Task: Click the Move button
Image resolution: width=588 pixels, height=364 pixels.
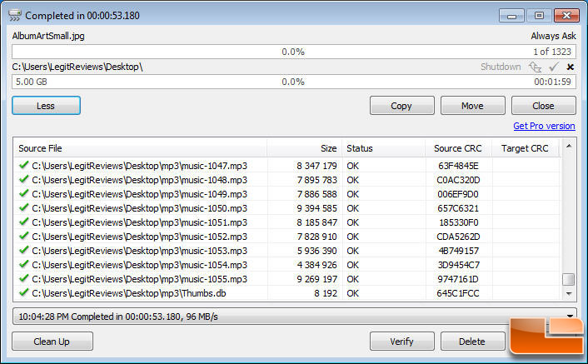Action: 473,106
